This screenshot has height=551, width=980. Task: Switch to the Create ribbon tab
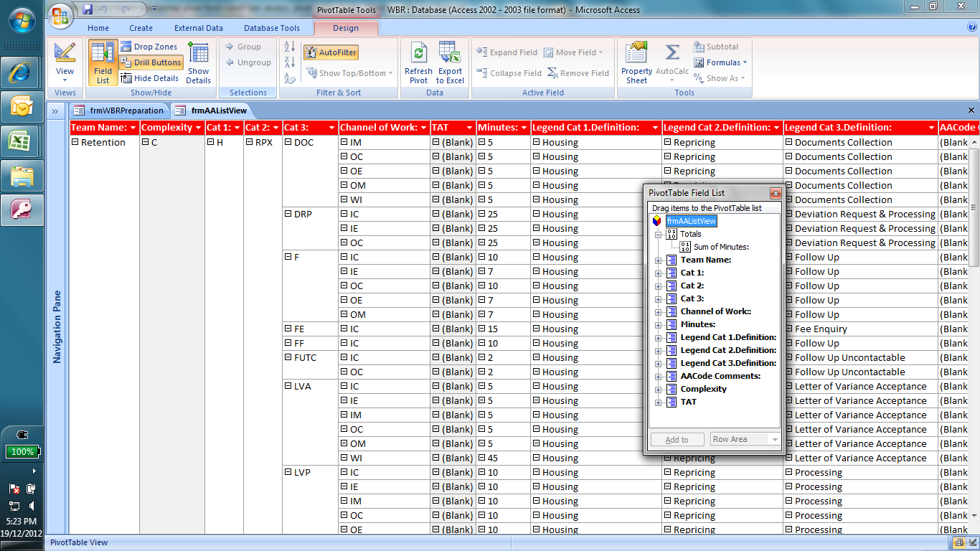click(x=141, y=28)
